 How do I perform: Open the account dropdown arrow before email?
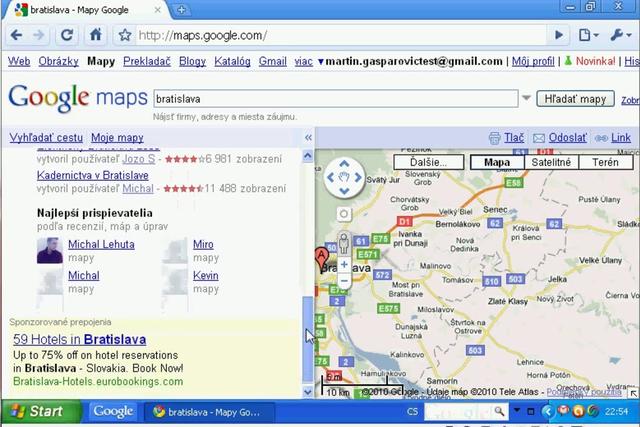[x=321, y=62]
